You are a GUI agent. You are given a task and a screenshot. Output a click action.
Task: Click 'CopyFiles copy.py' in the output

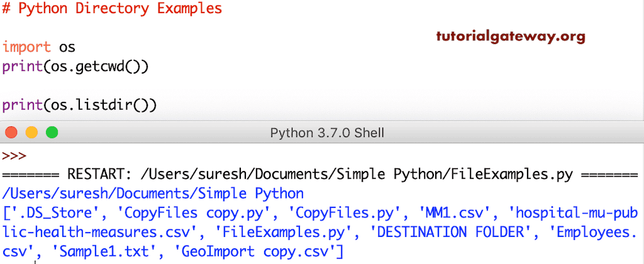tap(197, 213)
